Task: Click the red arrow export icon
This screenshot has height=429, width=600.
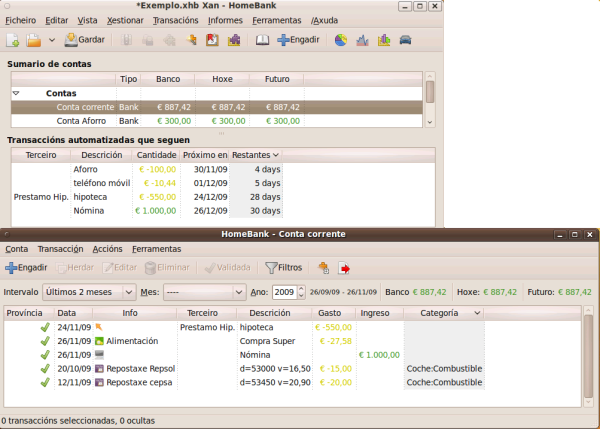Action: coord(345,268)
